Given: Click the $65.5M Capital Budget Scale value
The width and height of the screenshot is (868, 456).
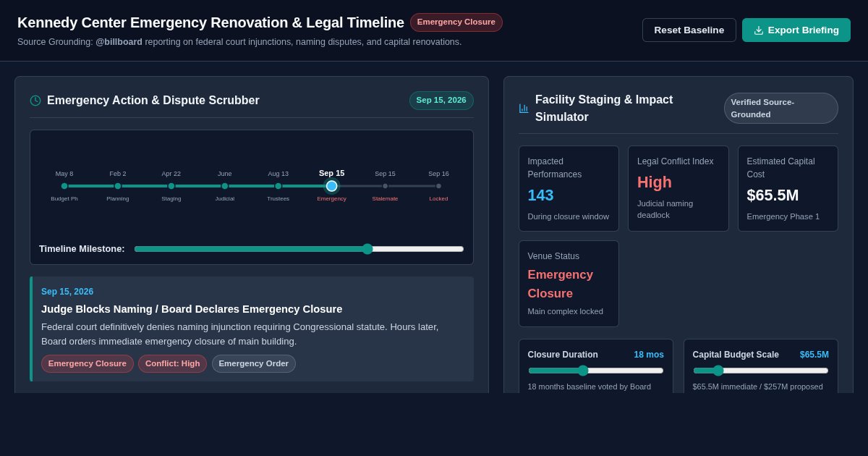Looking at the screenshot, I should click(x=814, y=355).
